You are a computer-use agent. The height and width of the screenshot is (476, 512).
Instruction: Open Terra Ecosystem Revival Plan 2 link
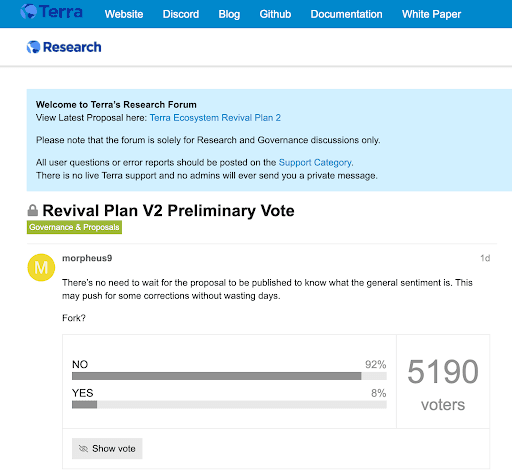[x=215, y=118]
